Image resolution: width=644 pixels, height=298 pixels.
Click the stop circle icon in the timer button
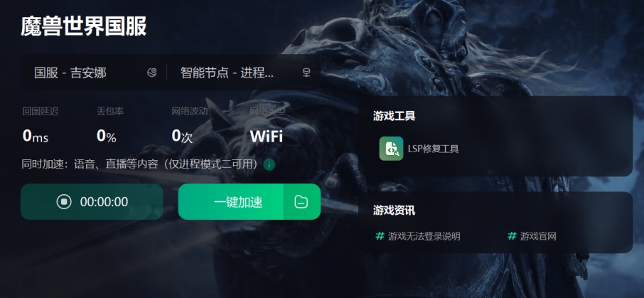64,202
